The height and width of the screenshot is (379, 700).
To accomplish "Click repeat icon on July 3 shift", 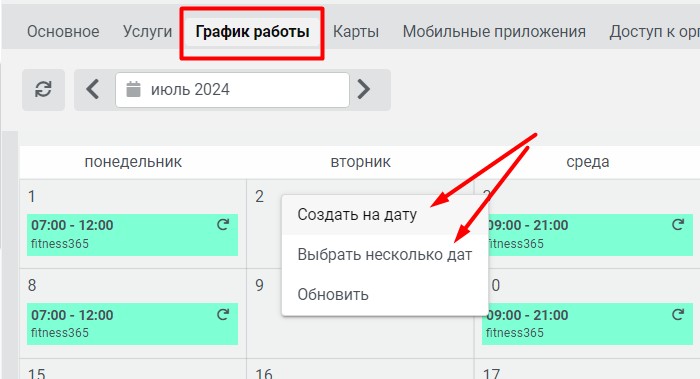I will [678, 225].
